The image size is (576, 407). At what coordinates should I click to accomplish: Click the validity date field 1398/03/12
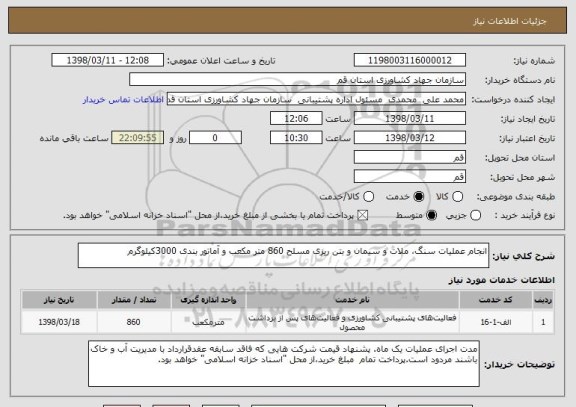tap(410, 138)
